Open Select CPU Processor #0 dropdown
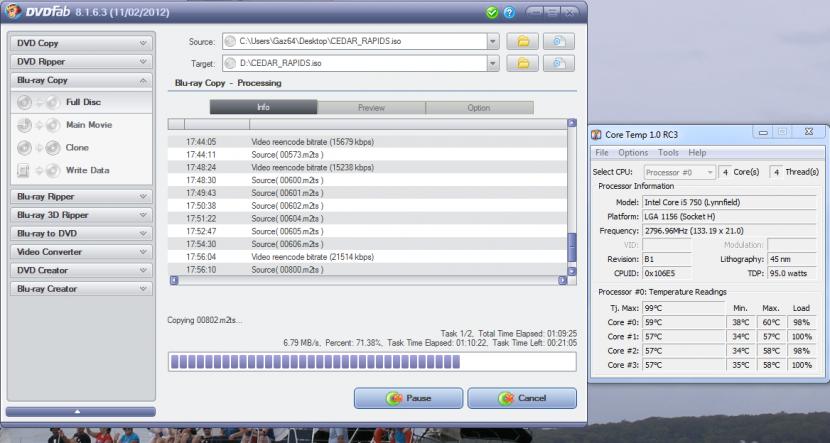This screenshot has width=830, height=443. pos(680,173)
